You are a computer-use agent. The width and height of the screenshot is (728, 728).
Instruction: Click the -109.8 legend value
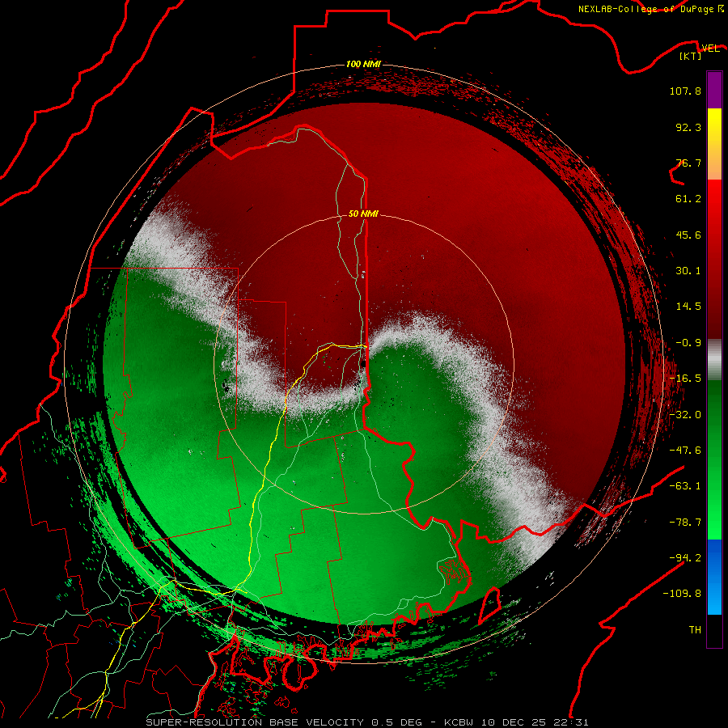click(x=682, y=594)
